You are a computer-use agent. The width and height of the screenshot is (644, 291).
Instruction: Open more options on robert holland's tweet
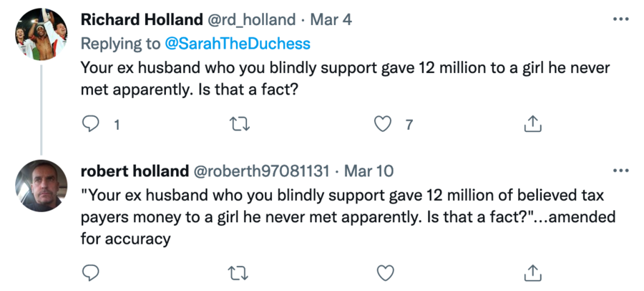[620, 171]
